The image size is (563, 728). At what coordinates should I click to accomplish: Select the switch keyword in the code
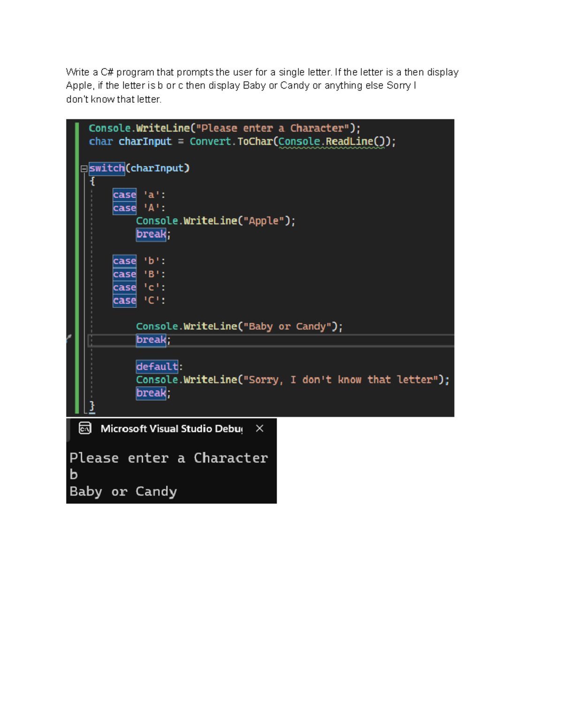click(x=106, y=168)
